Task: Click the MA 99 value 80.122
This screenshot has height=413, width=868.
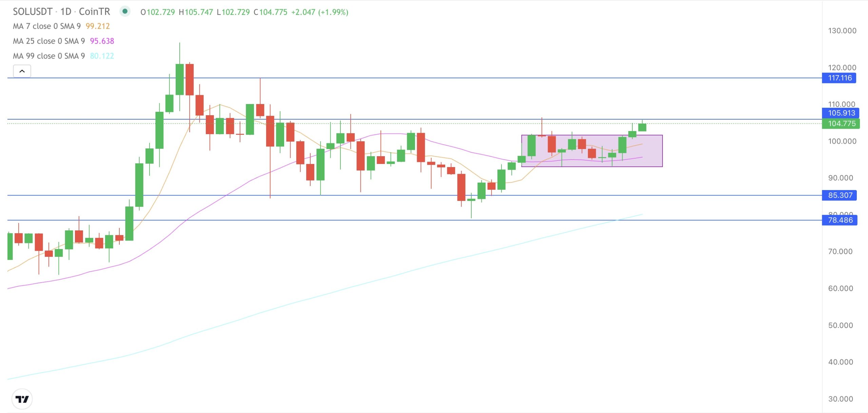Action: 102,56
